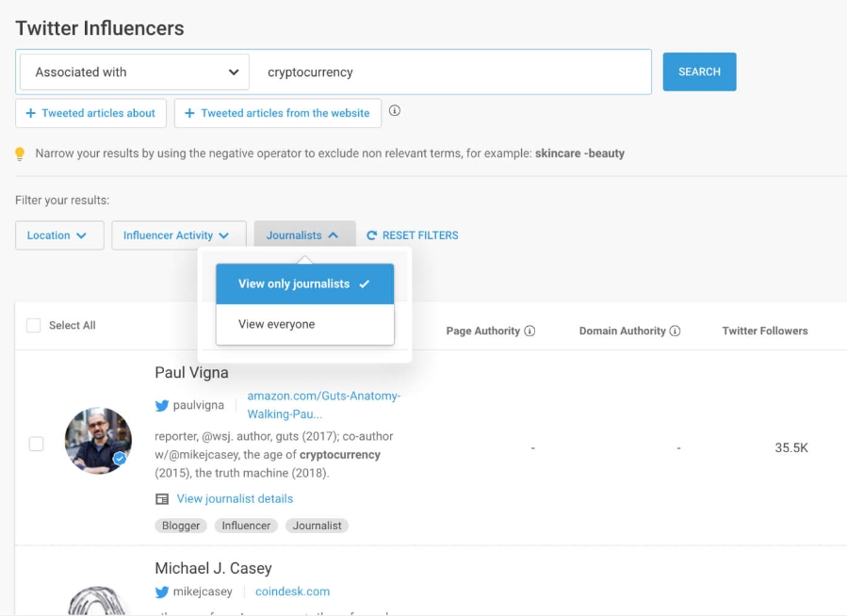The height and width of the screenshot is (616, 847).
Task: Click the verified badge on Paul Vigna's photo
Action: (120, 459)
